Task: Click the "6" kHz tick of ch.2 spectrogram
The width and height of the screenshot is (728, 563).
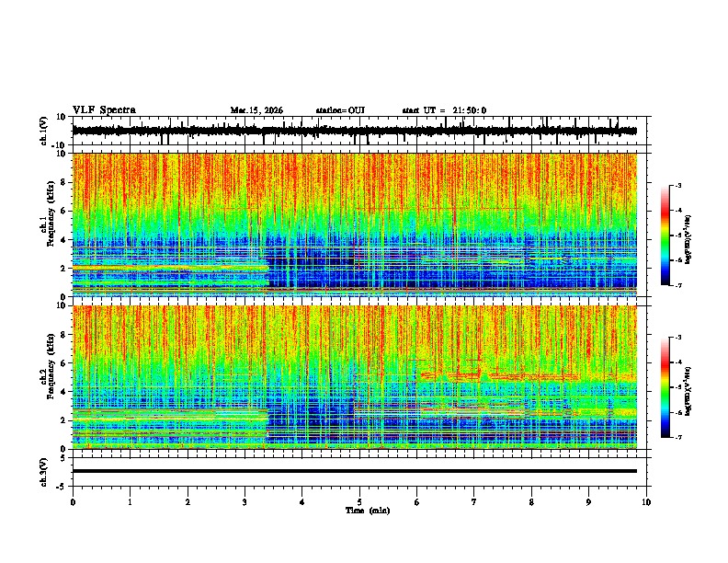Action: coord(63,363)
